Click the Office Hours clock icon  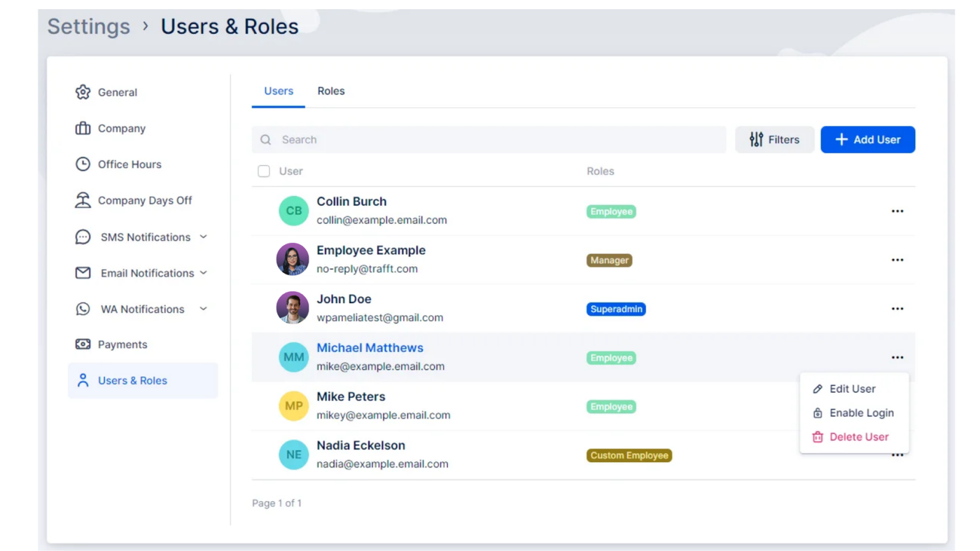(83, 164)
